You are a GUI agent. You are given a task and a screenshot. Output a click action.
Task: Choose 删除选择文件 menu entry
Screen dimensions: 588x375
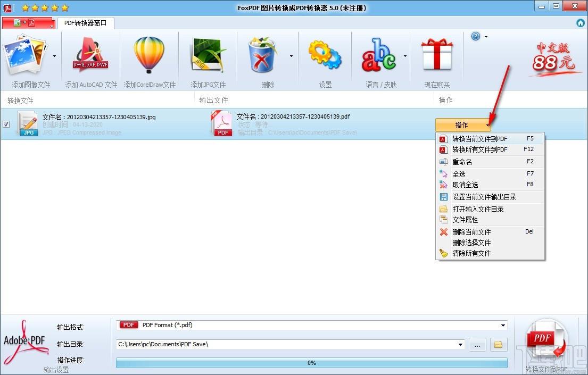pos(491,243)
